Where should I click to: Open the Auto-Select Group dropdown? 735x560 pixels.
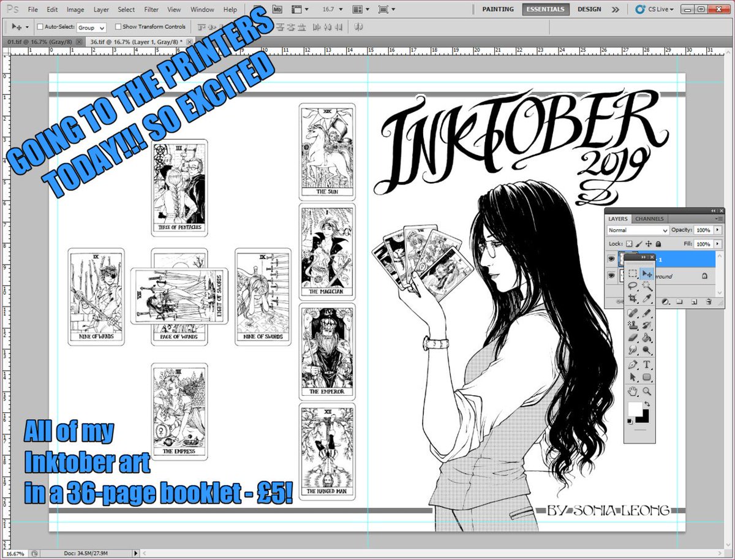pos(92,27)
